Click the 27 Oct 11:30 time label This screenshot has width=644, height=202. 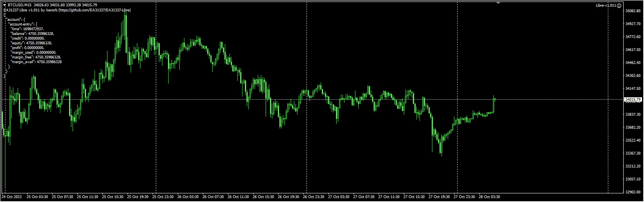coord(389,197)
